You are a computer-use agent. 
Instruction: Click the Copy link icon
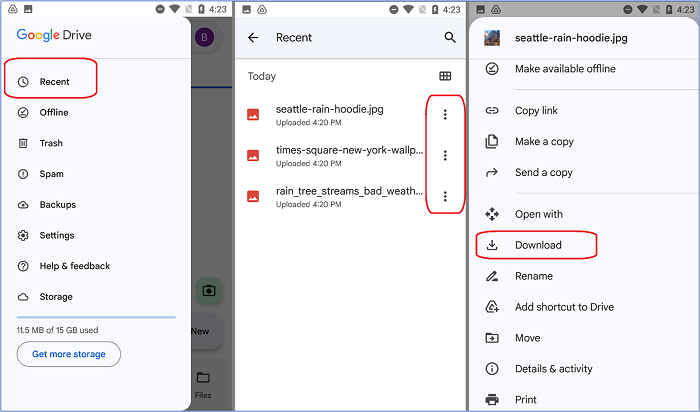(x=491, y=111)
